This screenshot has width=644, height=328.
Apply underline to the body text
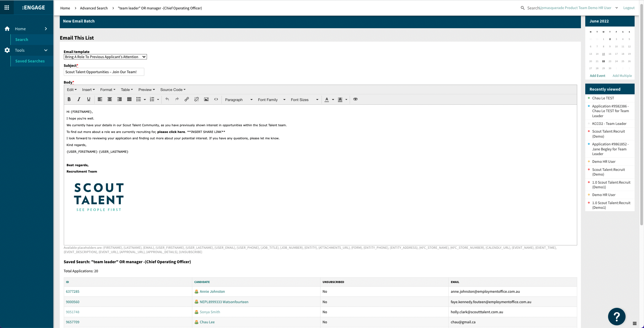[89, 99]
